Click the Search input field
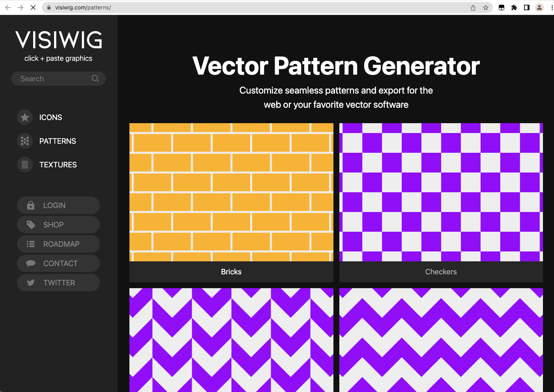The width and height of the screenshot is (554, 392). pos(58,79)
